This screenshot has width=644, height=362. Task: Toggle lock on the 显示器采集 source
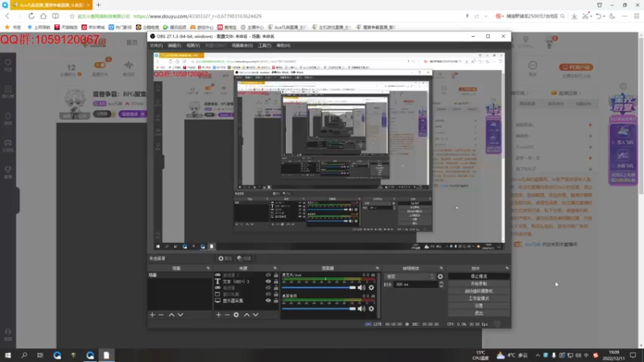coord(276,301)
